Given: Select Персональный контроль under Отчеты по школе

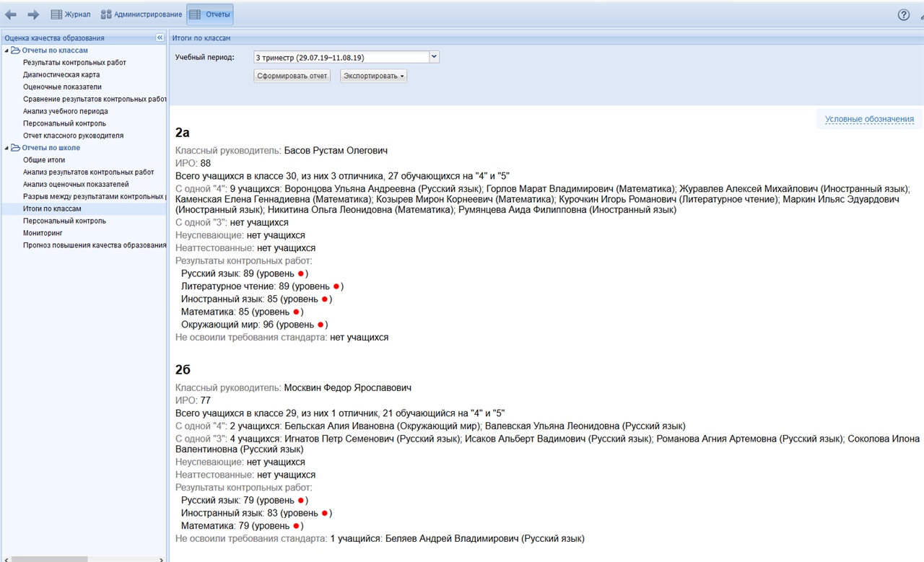Looking at the screenshot, I should click(x=64, y=221).
